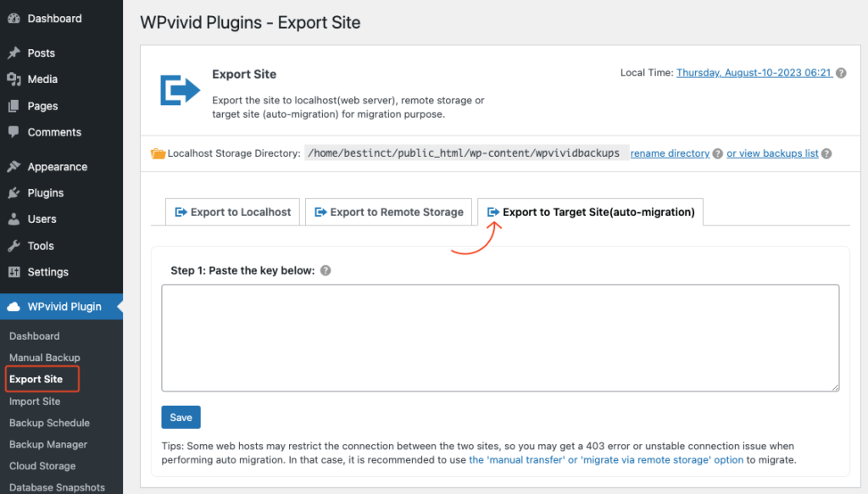Image resolution: width=868 pixels, height=494 pixels.
Task: Click the folder icon beside Localhost Storage Directory
Action: point(158,153)
